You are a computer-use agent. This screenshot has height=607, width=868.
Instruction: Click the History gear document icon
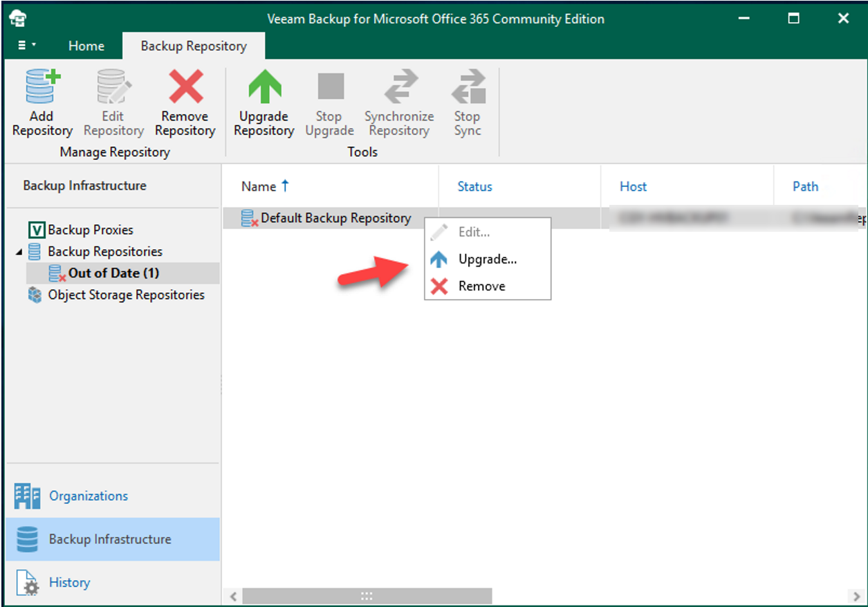28,583
